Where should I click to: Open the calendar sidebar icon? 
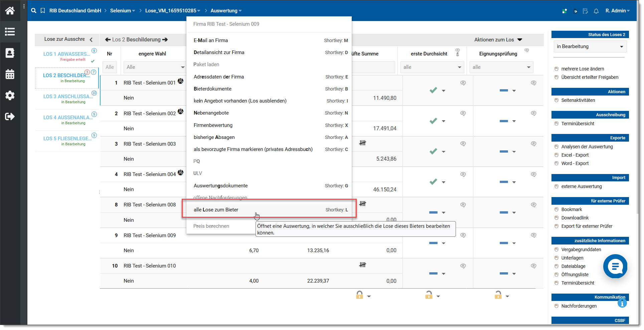[x=10, y=74]
